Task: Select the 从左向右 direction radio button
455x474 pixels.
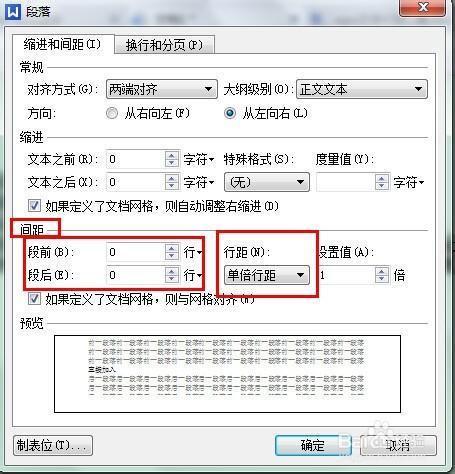Action: tap(230, 113)
